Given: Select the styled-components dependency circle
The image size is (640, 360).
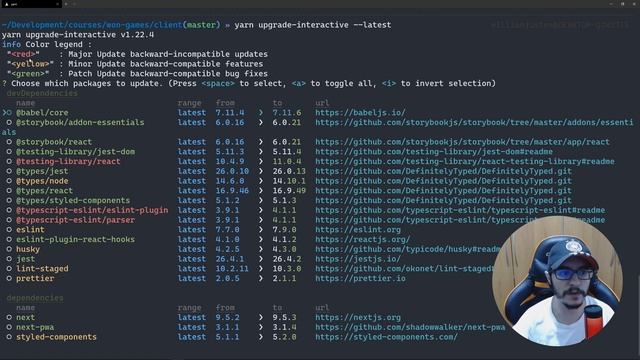Looking at the screenshot, I should [x=9, y=337].
